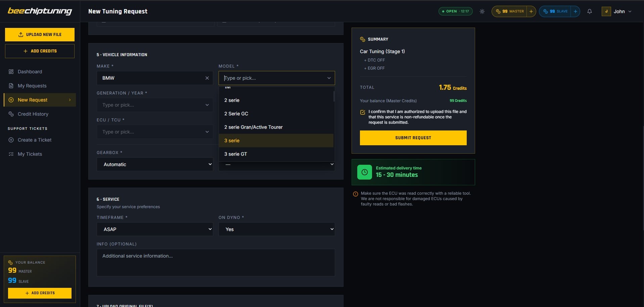The width and height of the screenshot is (644, 307).
Task: Click the beechiptuning logo
Action: (x=40, y=11)
